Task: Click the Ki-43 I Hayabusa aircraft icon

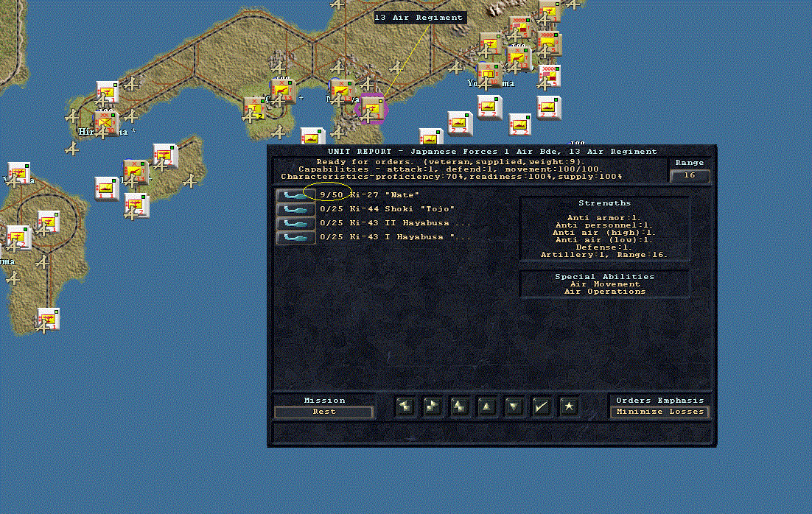Action: pos(296,237)
